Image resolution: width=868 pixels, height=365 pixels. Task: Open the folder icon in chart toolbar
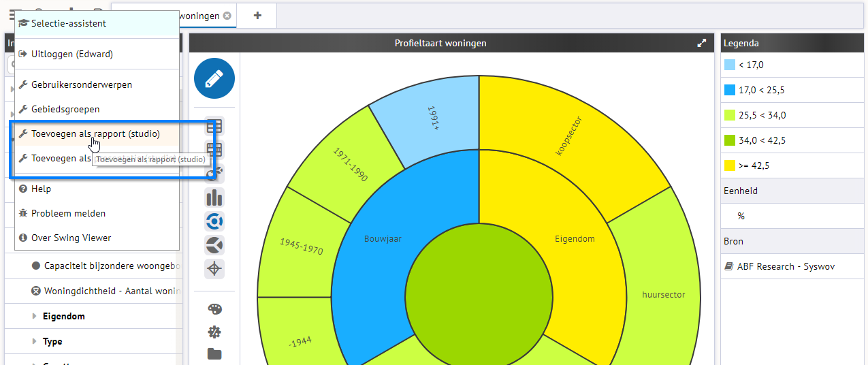click(214, 354)
